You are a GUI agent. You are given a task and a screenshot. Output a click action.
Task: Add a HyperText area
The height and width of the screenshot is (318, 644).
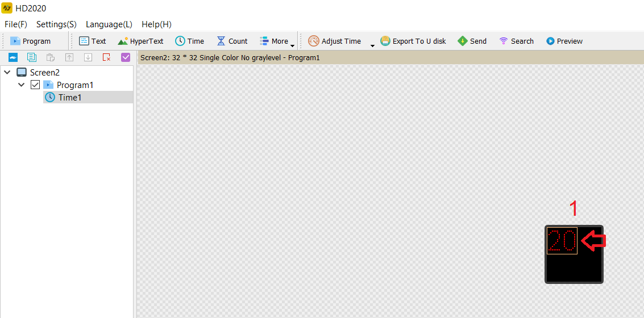coord(140,41)
